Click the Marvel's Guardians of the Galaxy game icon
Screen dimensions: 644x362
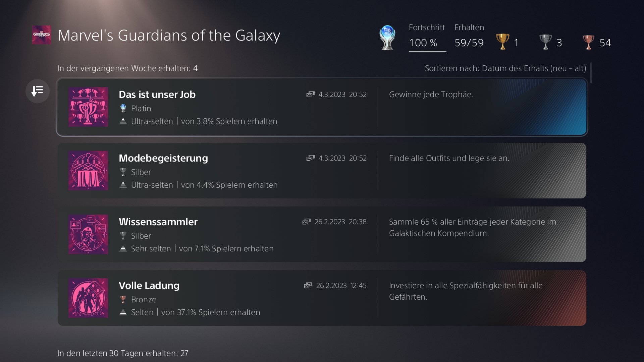tap(42, 35)
